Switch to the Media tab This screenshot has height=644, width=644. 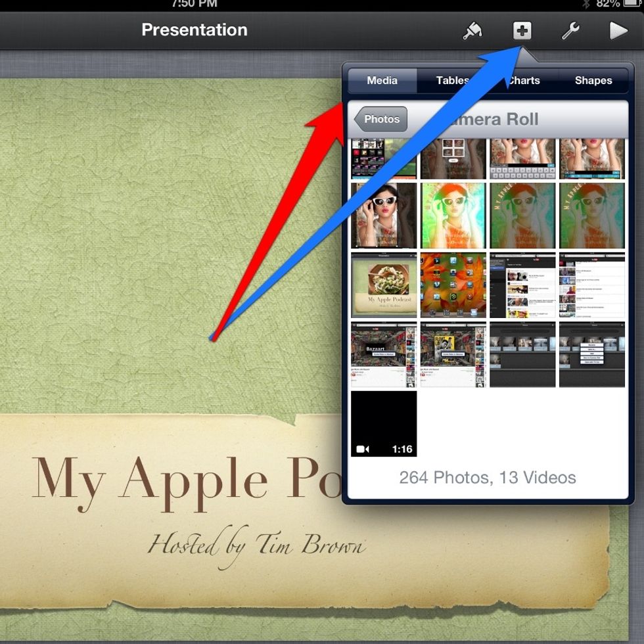382,80
